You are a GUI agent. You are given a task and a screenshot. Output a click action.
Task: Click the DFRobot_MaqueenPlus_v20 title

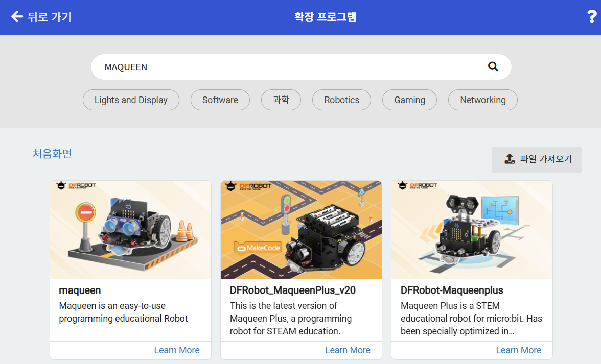(293, 290)
